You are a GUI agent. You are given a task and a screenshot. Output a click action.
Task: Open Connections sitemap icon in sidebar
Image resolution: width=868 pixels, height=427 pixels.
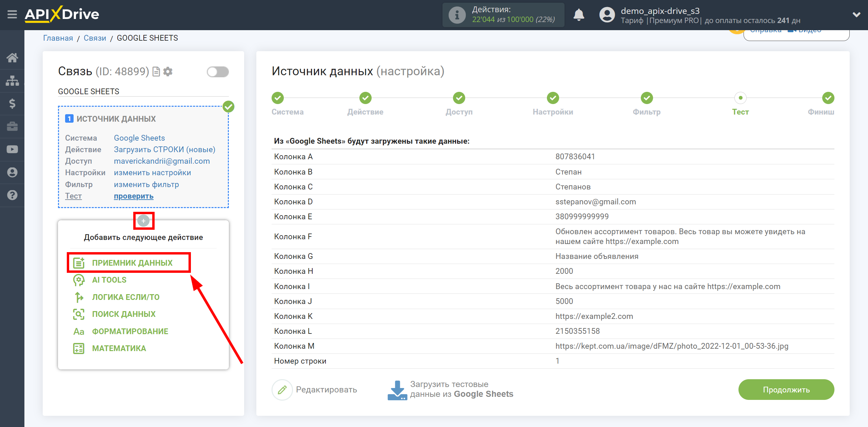tap(12, 81)
